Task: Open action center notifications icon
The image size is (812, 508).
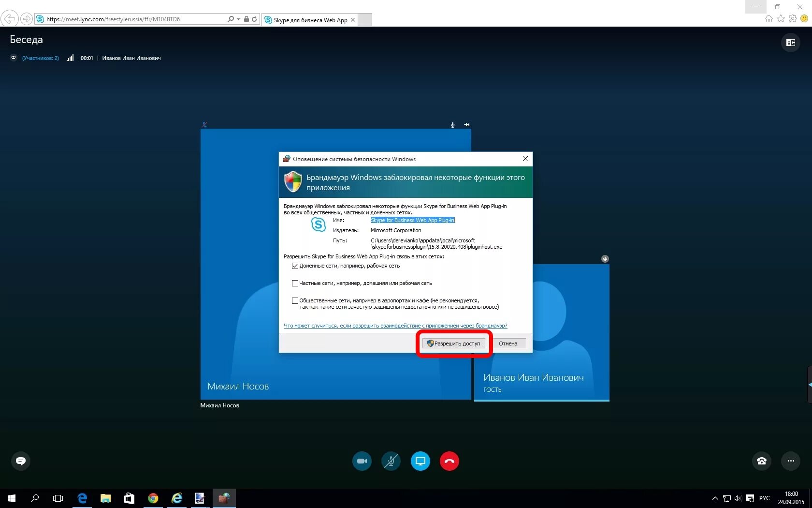Action: point(750,498)
